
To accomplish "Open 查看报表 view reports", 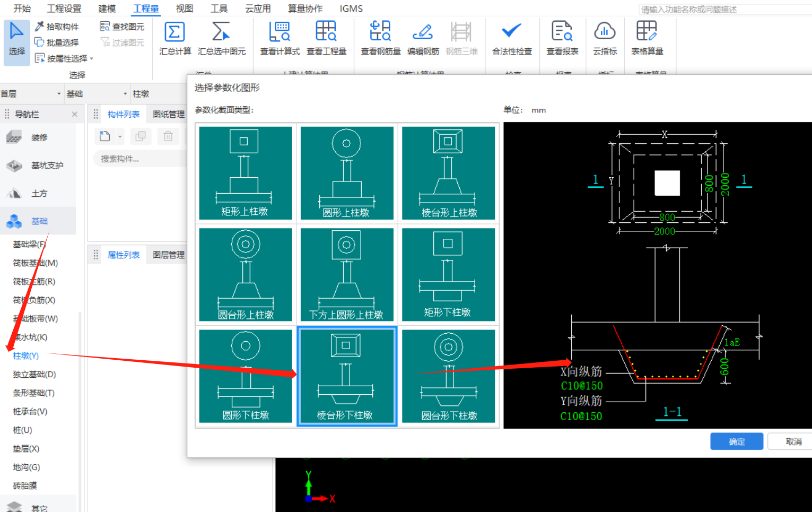I will tap(562, 39).
